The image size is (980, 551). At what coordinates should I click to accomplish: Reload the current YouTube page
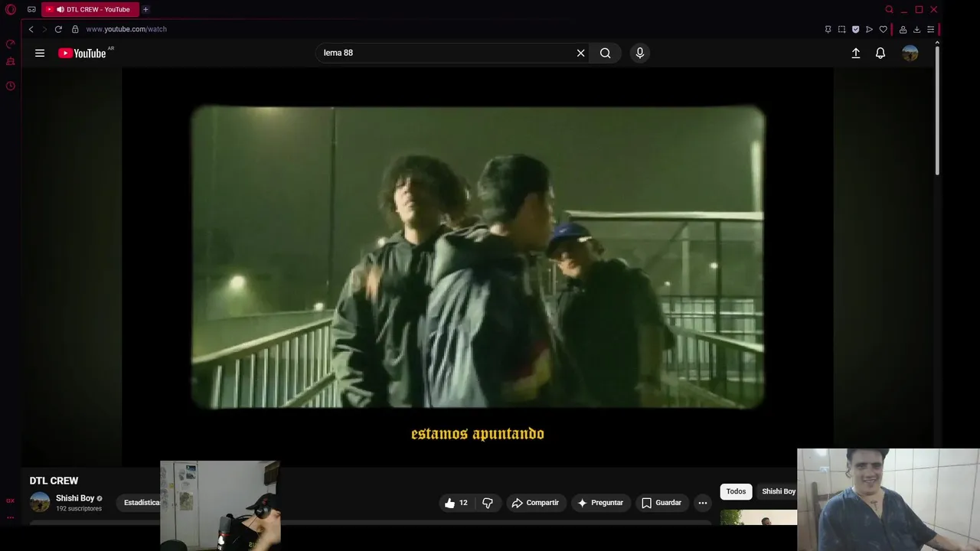58,29
